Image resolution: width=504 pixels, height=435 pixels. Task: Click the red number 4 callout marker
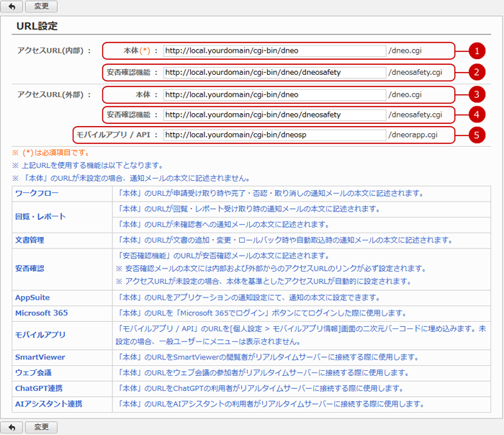tap(474, 115)
